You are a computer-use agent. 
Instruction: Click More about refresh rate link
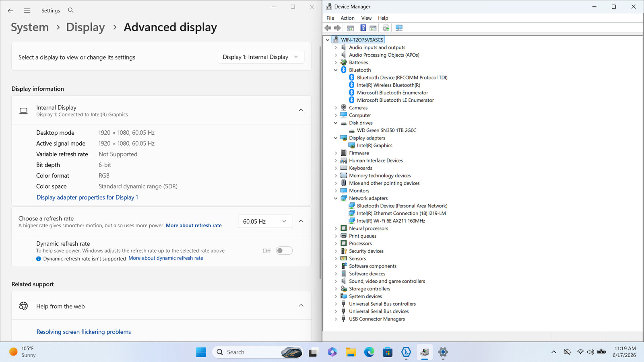coord(194,226)
